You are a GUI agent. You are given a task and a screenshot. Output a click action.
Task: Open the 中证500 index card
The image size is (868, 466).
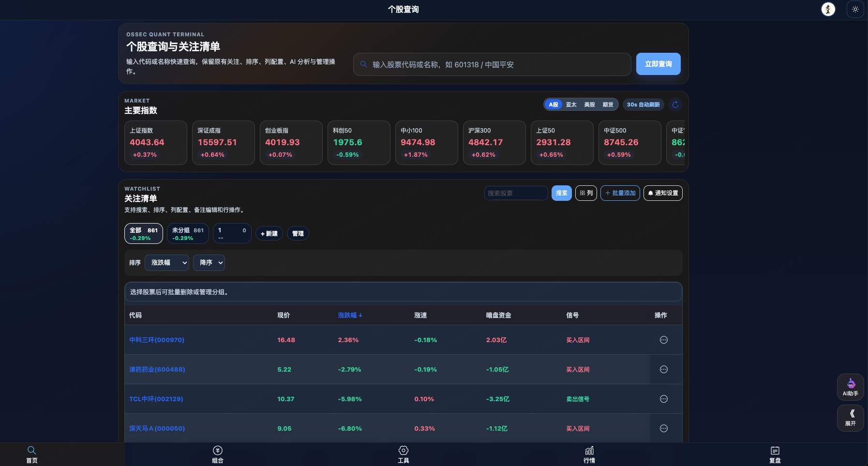point(630,143)
